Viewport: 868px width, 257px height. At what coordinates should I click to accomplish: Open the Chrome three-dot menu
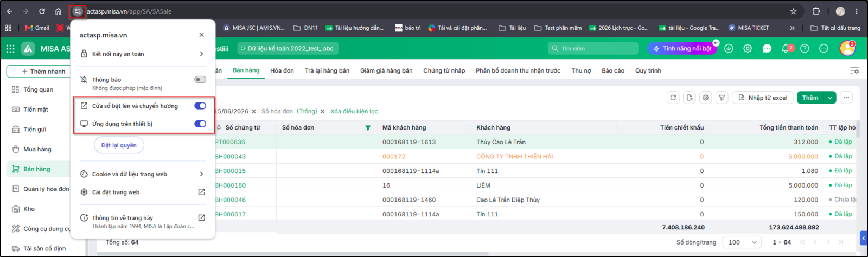pos(857,11)
